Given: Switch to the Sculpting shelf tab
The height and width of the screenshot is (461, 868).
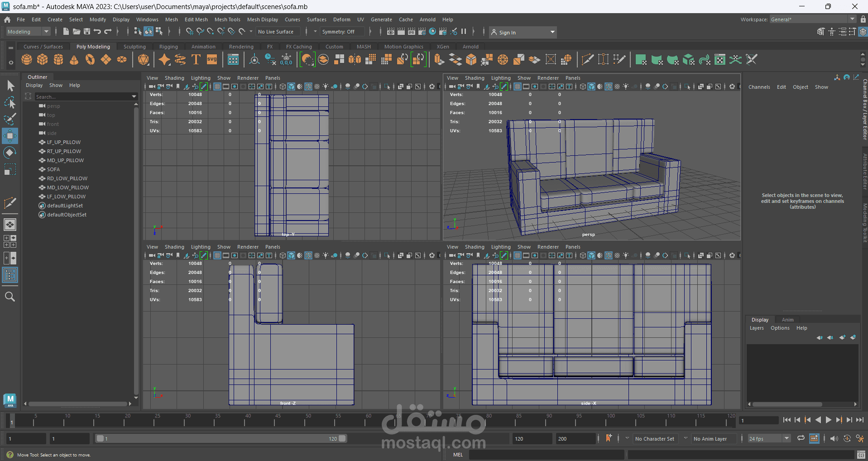Looking at the screenshot, I should point(134,47).
